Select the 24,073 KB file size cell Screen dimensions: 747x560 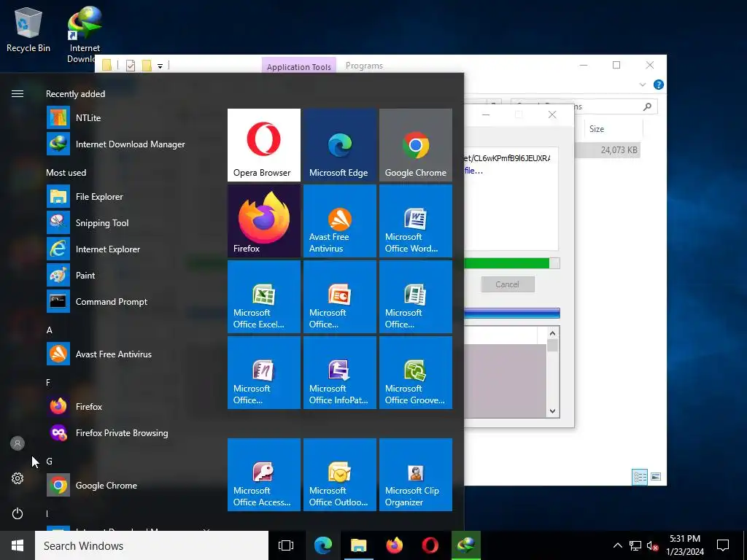tap(619, 150)
